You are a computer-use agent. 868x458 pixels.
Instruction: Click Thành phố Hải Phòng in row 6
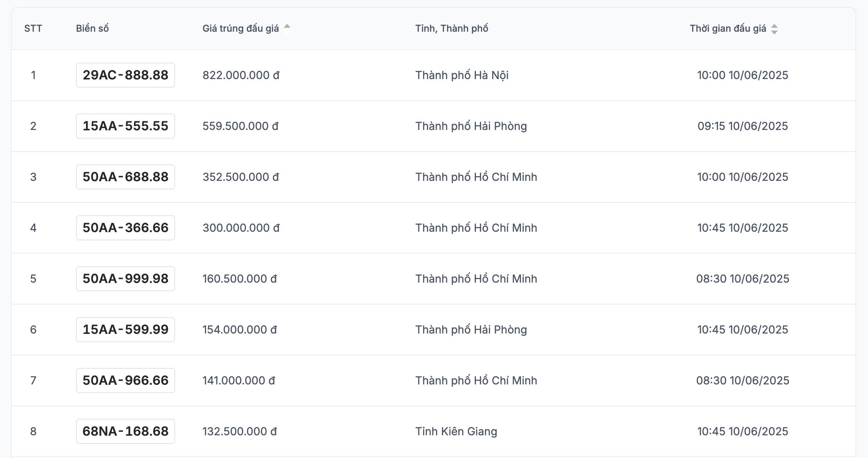tap(471, 330)
